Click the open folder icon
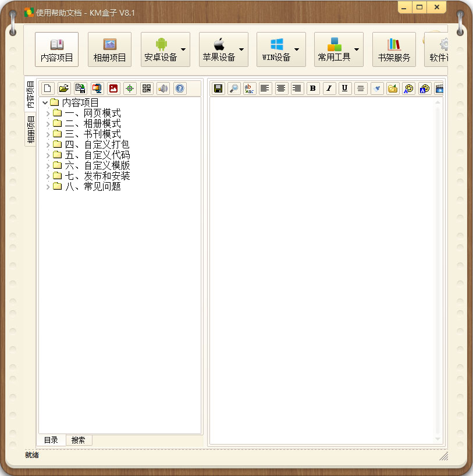This screenshot has height=476, width=473. click(64, 88)
